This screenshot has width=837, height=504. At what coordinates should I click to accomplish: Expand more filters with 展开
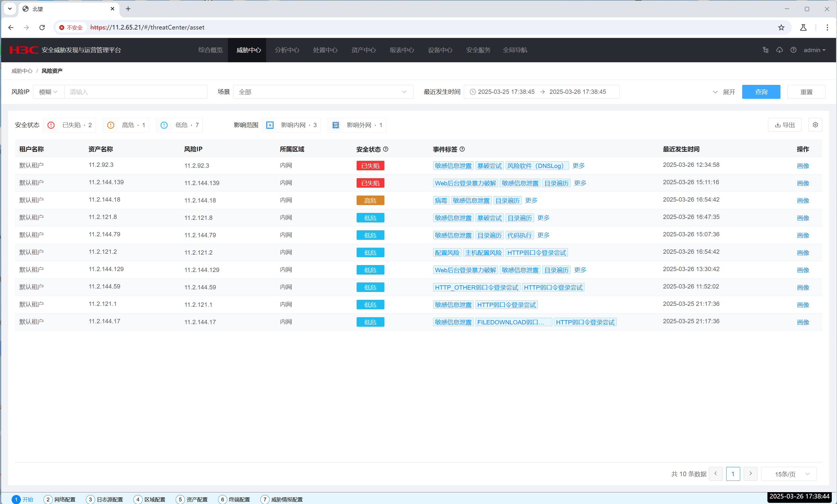click(x=724, y=92)
